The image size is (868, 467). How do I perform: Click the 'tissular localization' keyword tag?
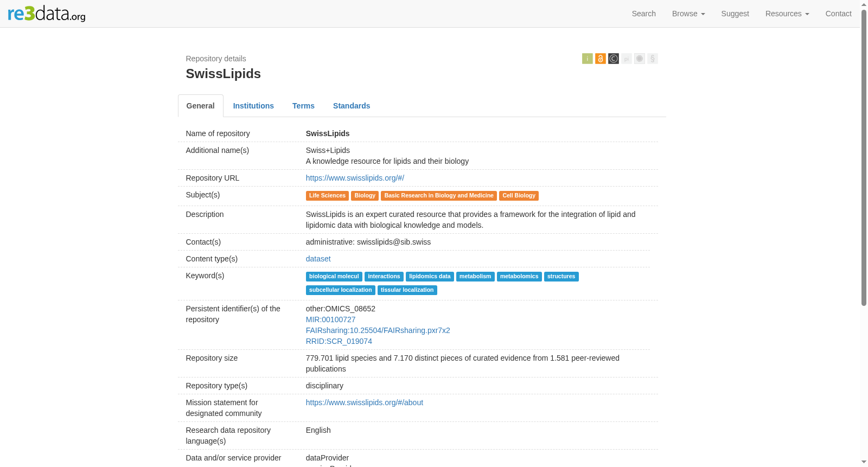point(407,290)
